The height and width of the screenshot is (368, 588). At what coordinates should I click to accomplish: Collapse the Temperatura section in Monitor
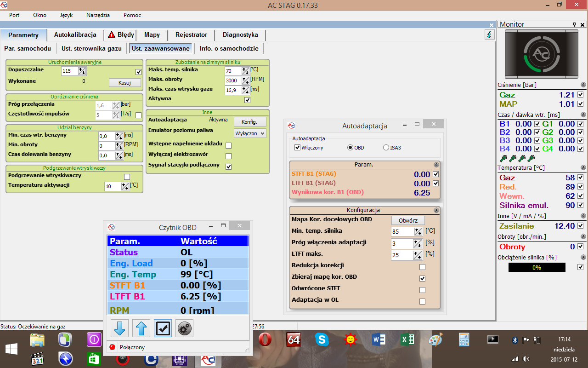tap(583, 168)
